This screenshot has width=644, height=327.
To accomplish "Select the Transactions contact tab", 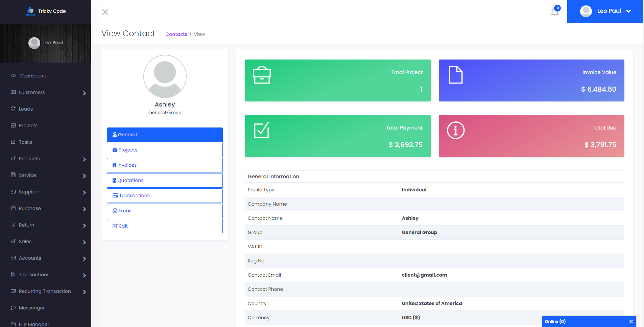I will [165, 195].
